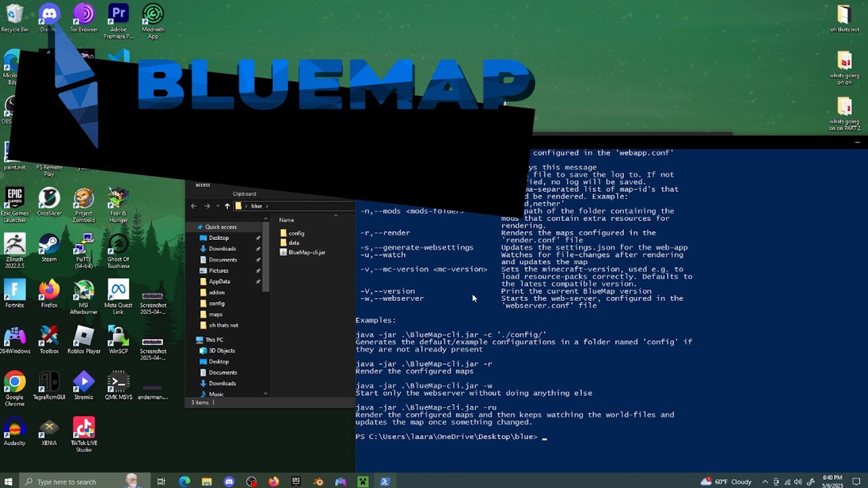Open the OrcaSlicer desktop icon

[49, 201]
